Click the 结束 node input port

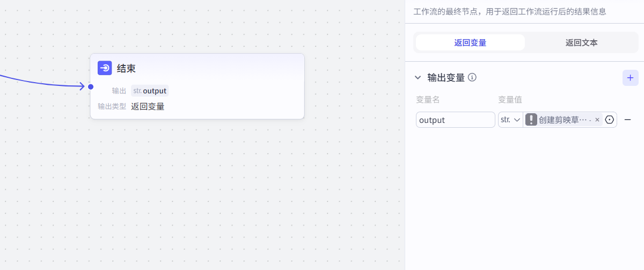(x=91, y=87)
